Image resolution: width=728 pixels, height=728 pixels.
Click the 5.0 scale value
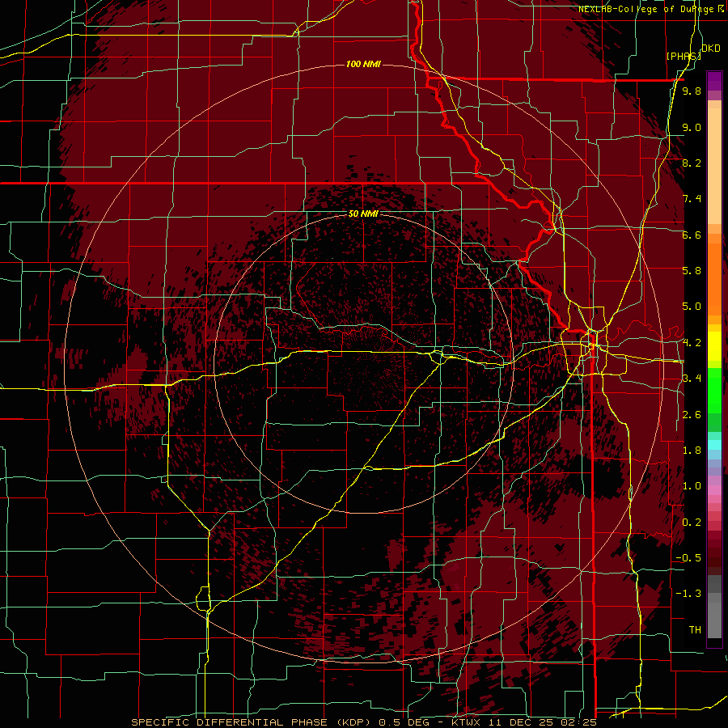[692, 307]
